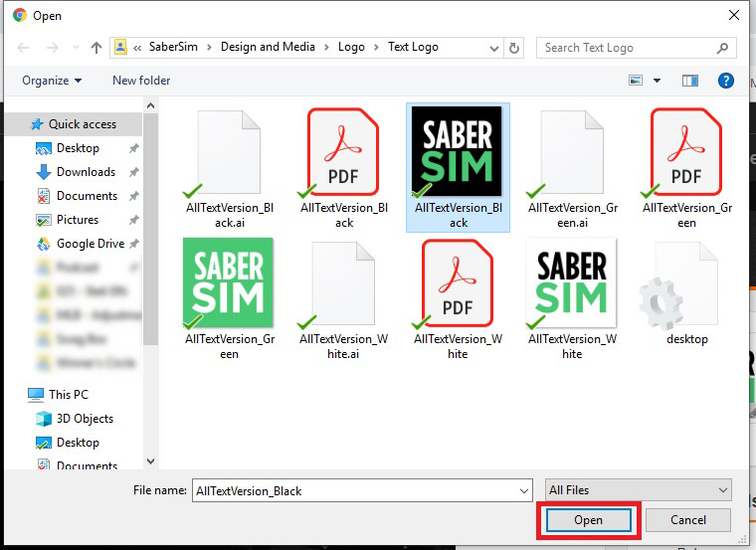Open the All Files type dropdown
Image resolution: width=756 pixels, height=550 pixels.
pyautogui.click(x=638, y=490)
